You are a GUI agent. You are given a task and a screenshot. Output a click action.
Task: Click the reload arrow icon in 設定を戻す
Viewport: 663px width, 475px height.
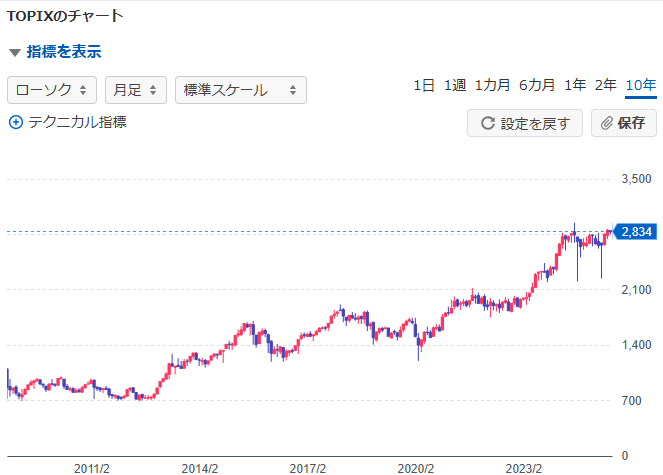(488, 124)
